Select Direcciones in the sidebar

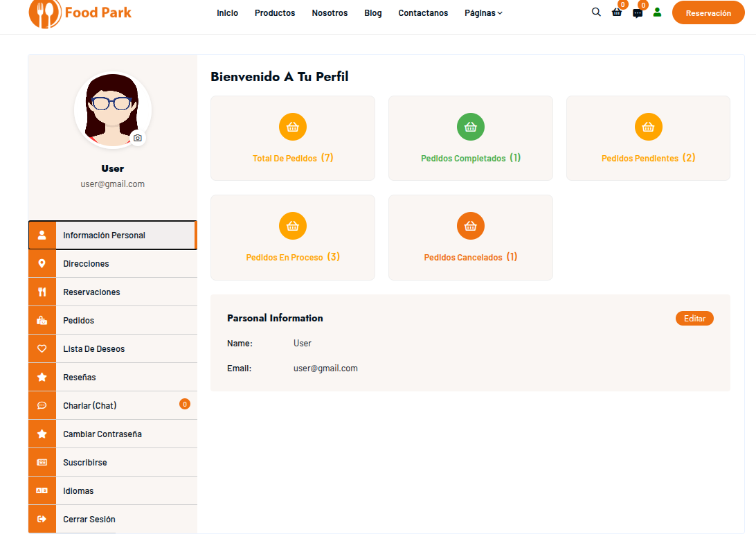coord(86,264)
